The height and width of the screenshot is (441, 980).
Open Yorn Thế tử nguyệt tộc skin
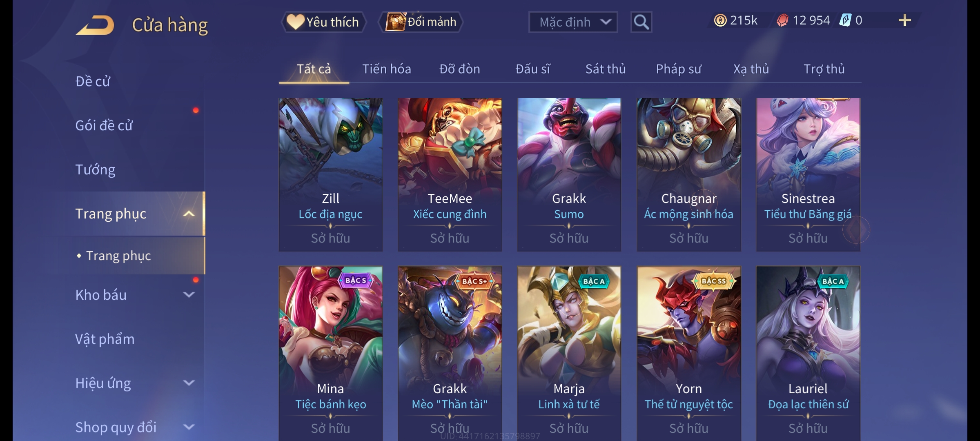(689, 354)
